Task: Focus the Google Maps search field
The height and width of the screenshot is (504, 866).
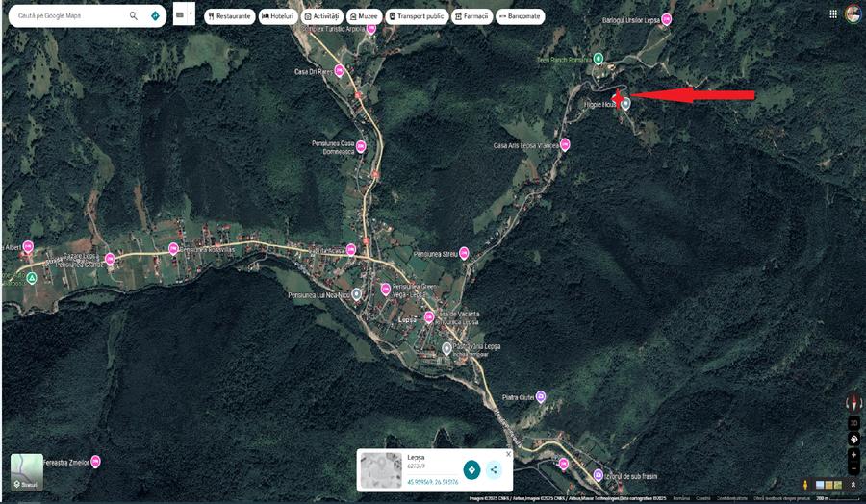Action: (65, 16)
